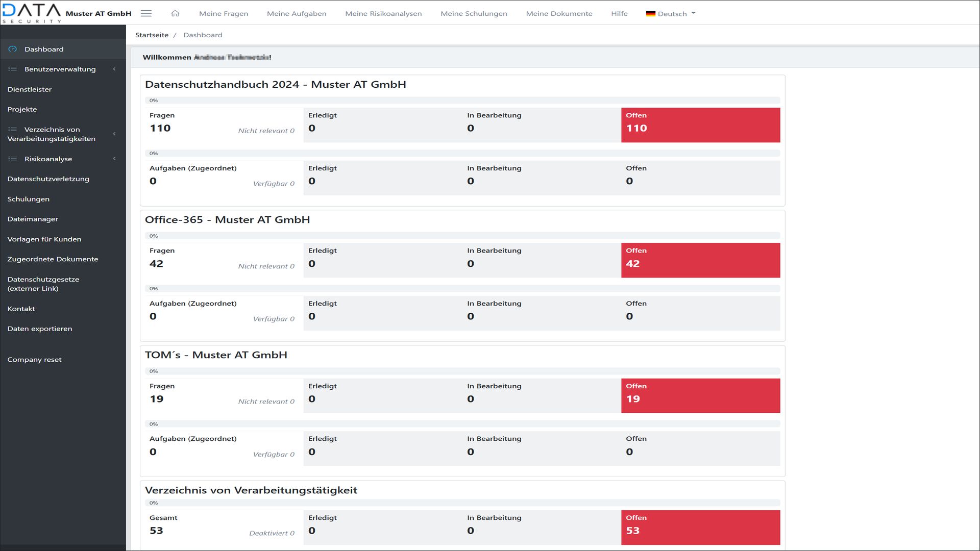Image resolution: width=980 pixels, height=551 pixels.
Task: Toggle the hamburger sidebar menu icon
Action: point(146,13)
